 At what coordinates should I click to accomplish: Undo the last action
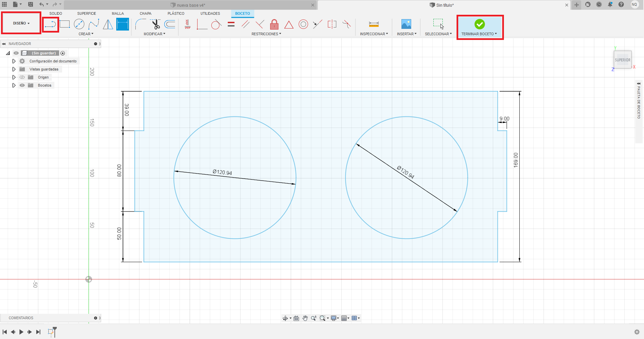[42, 4]
